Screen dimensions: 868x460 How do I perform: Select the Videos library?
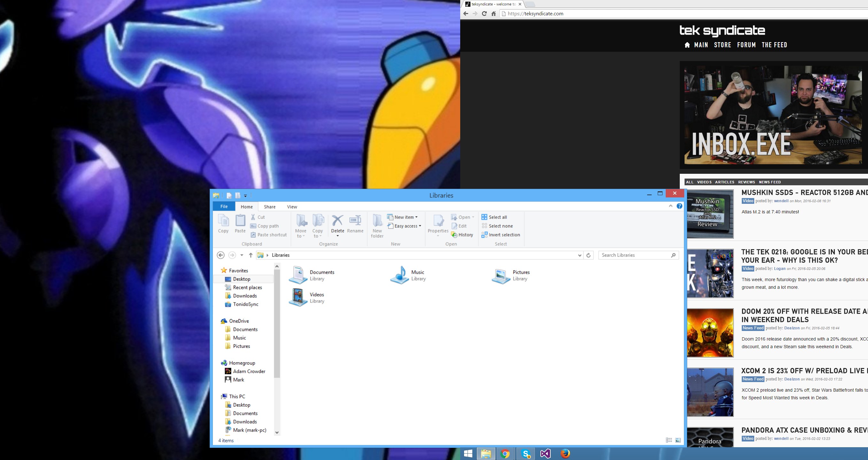[x=307, y=298]
